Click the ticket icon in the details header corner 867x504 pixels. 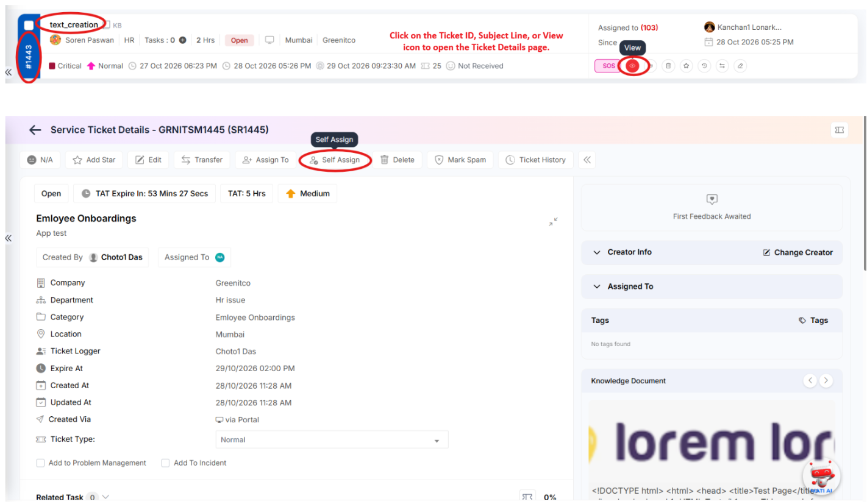click(840, 130)
